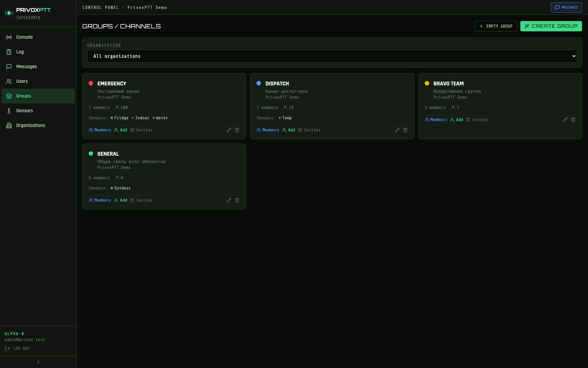Add a member to DISPATCH group
Screen dimensions: 588x368
click(289, 130)
